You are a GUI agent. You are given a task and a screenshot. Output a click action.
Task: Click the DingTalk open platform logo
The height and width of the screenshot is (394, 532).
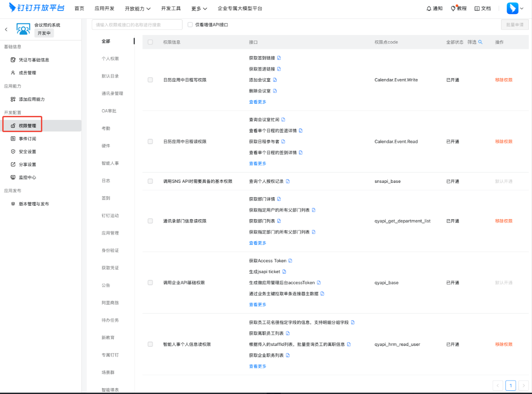point(36,8)
